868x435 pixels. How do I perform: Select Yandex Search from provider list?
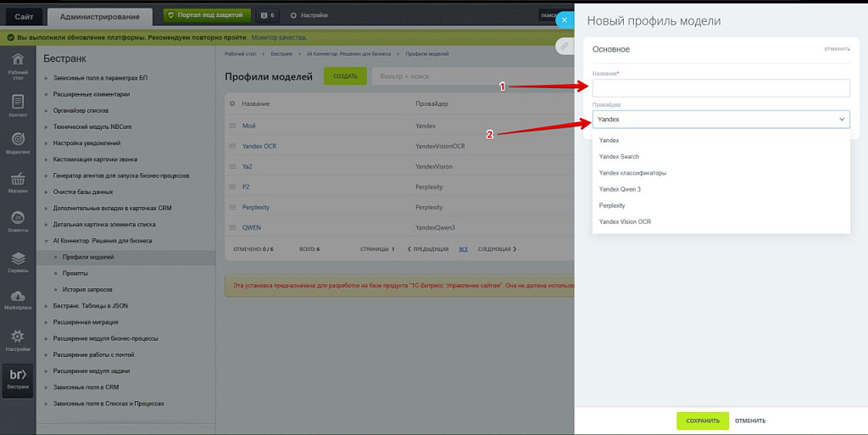(x=619, y=157)
